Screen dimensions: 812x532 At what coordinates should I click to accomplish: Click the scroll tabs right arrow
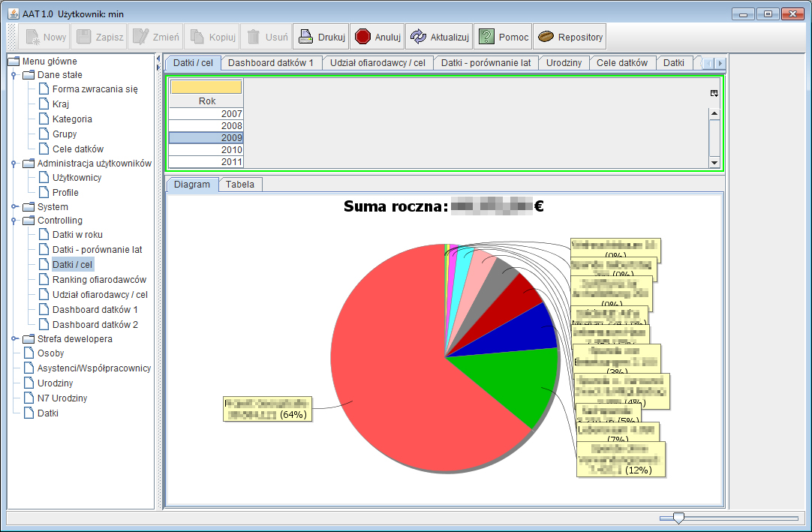720,63
